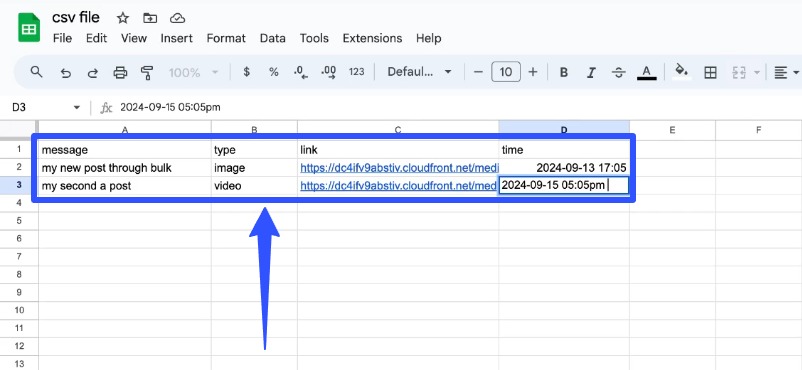Format as currency with dollar icon

[x=247, y=72]
